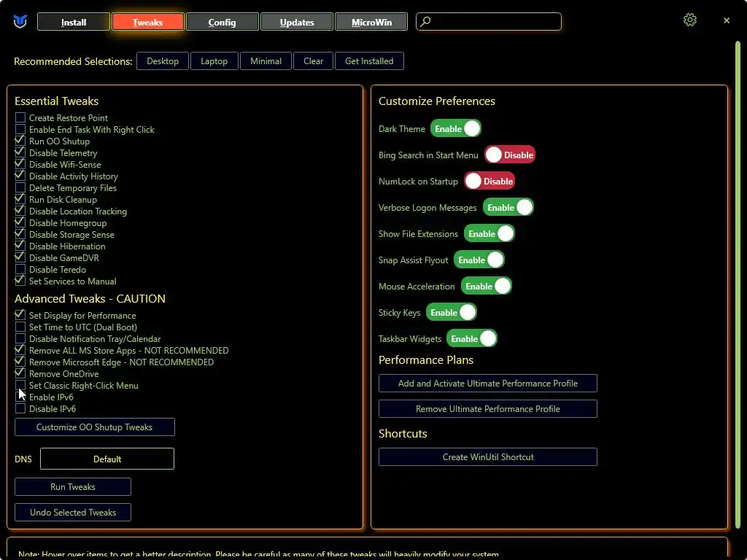Click the Customize Preferences heading

[x=436, y=101]
